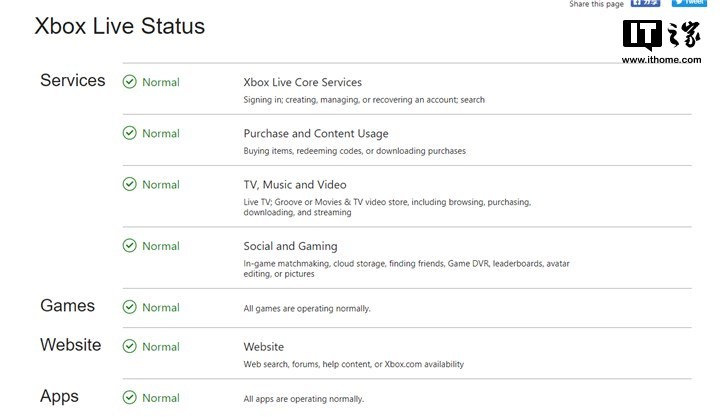The height and width of the screenshot is (417, 728).
Task: Click Xbox Live Core Services status checkmark
Action: point(129,82)
